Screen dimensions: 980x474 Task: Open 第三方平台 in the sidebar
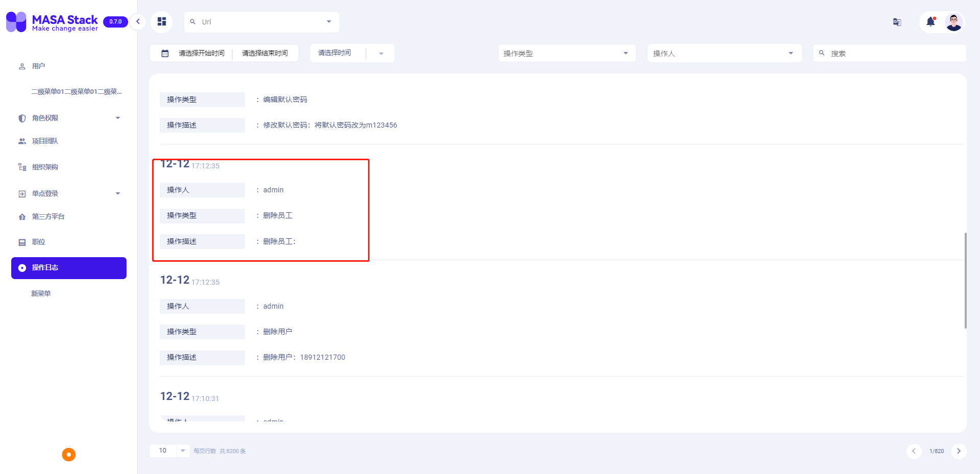tap(69, 217)
